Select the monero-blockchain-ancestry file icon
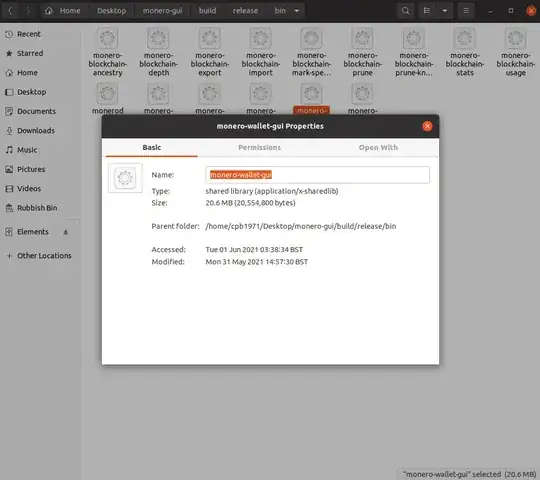The image size is (540, 480). tap(107, 38)
